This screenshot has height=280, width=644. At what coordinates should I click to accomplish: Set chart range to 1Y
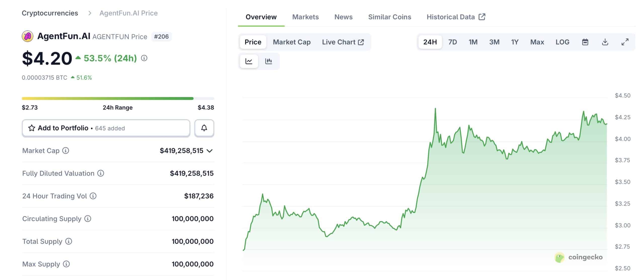515,42
